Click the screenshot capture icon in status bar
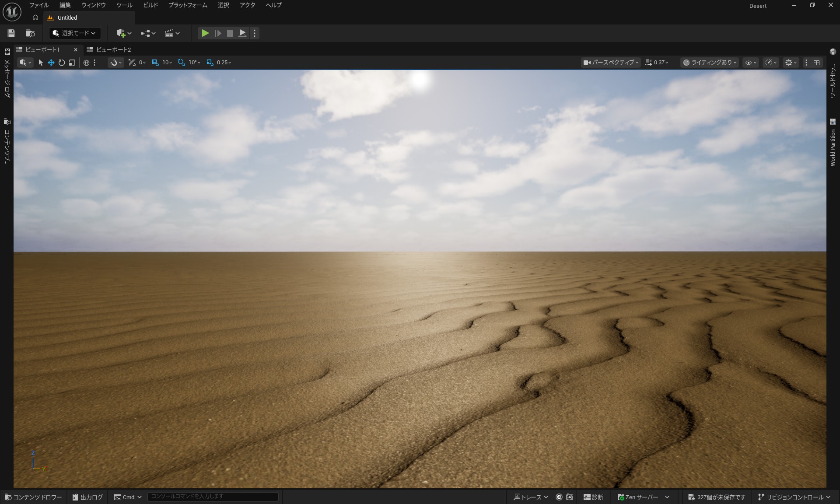 click(569, 497)
